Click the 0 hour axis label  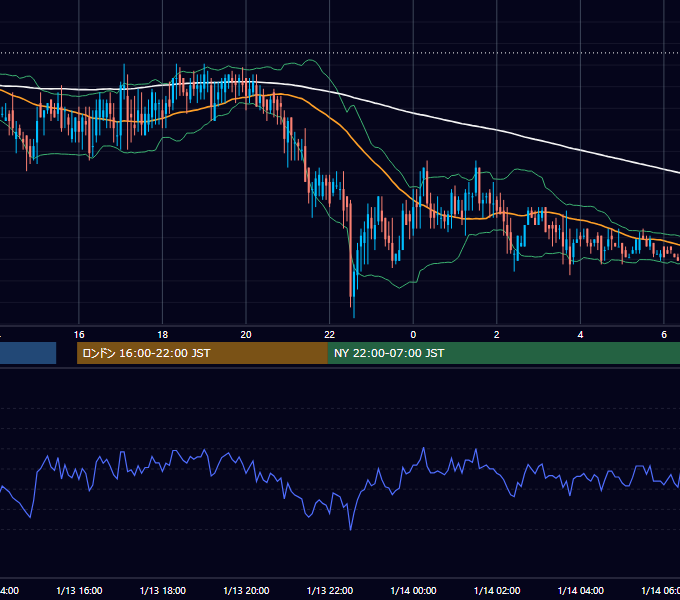click(x=413, y=335)
